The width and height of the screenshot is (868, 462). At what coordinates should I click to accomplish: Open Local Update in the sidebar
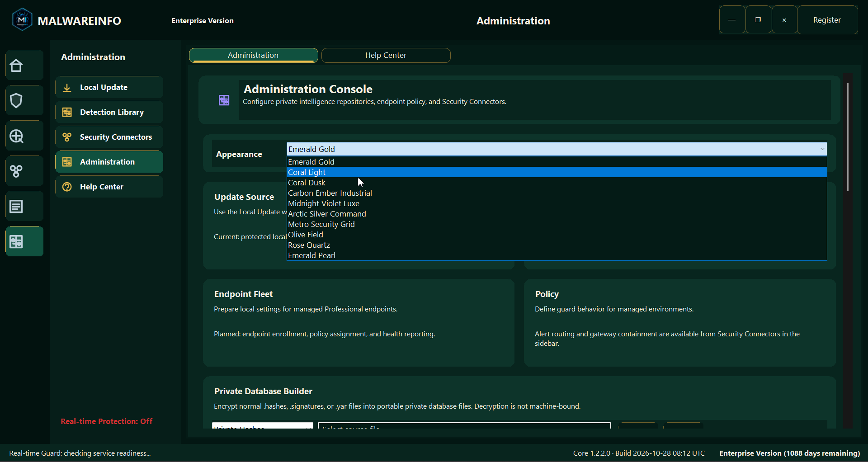pyautogui.click(x=109, y=88)
